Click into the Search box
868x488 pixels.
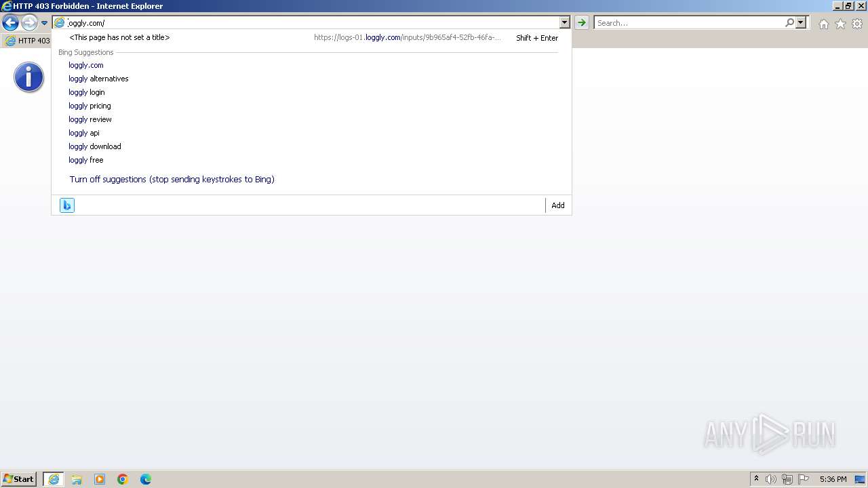[x=689, y=22]
